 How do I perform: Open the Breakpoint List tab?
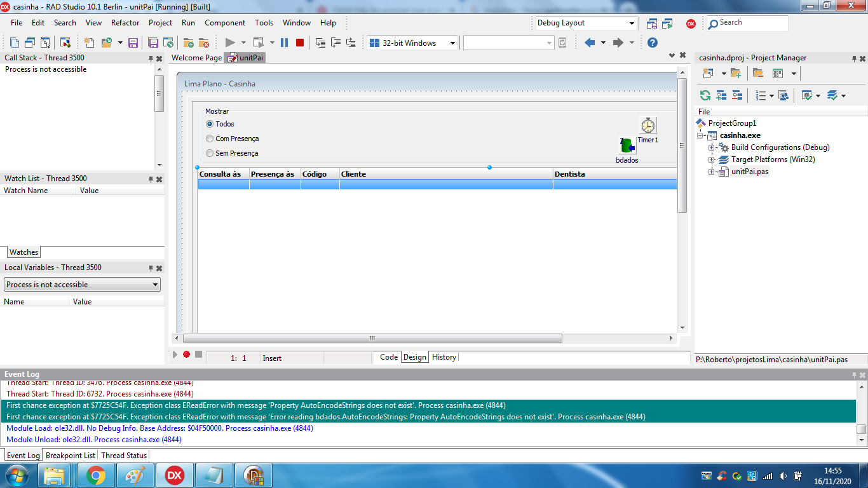71,456
